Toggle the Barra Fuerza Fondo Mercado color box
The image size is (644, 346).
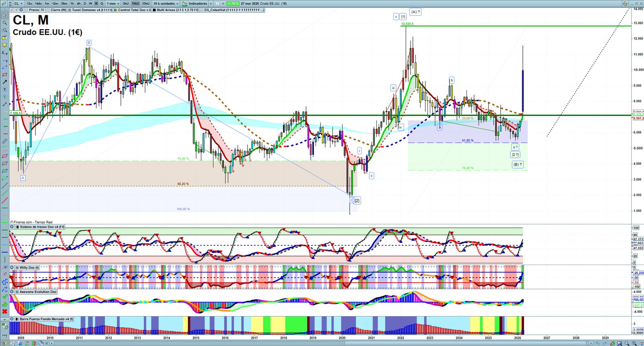tap(17, 319)
